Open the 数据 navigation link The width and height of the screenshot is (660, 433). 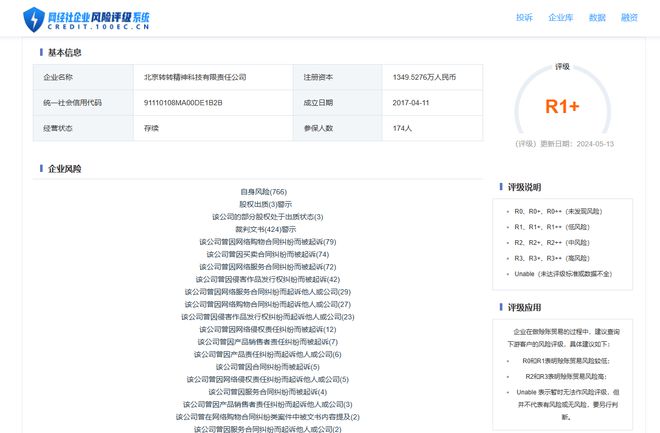point(597,17)
